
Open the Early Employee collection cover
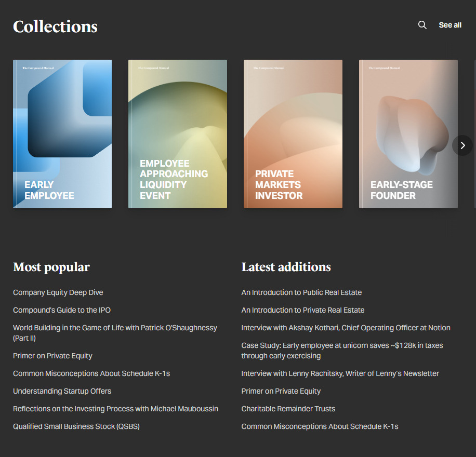[62, 134]
